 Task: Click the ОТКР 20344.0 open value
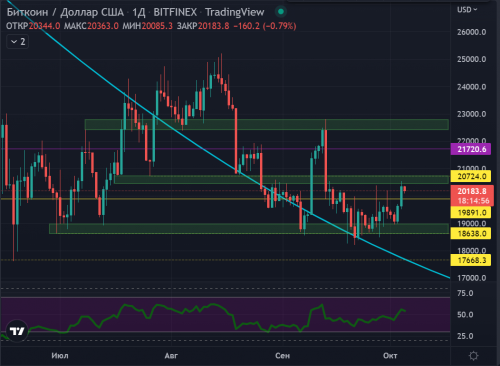33,26
